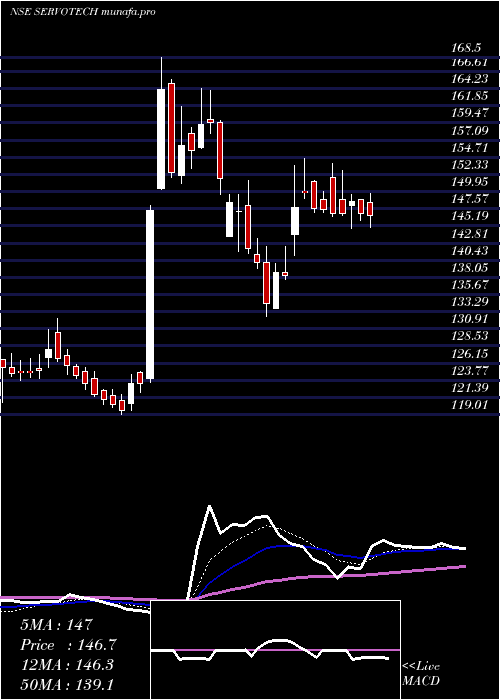Image resolution: width=500 pixels, height=700 pixels.
Task: Select the 121.39 price level label
Action: 470,388
